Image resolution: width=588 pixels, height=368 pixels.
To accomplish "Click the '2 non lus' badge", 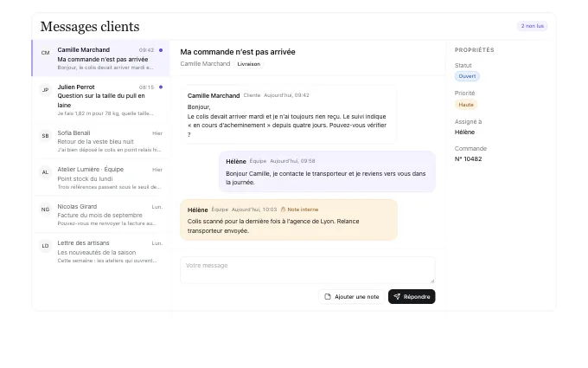I will click(532, 26).
